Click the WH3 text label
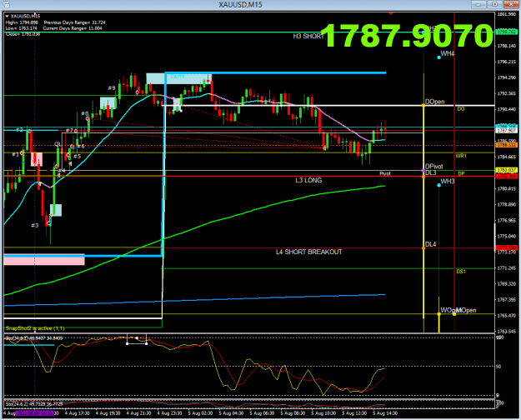The width and height of the screenshot is (521, 420). (x=448, y=182)
